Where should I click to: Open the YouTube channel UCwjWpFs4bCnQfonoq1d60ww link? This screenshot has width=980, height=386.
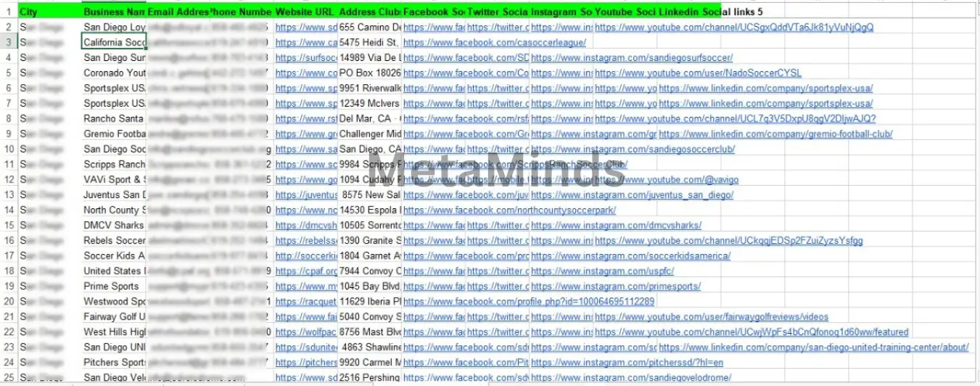coord(752,332)
